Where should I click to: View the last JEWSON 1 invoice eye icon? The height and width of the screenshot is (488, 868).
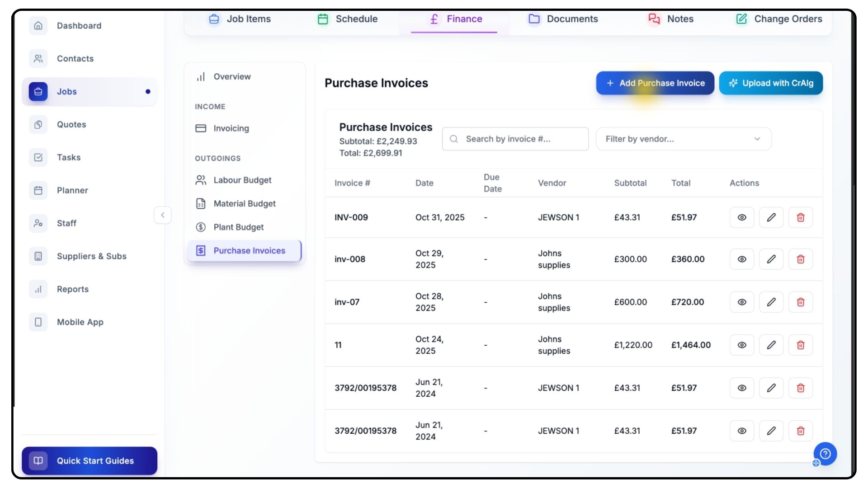click(741, 431)
